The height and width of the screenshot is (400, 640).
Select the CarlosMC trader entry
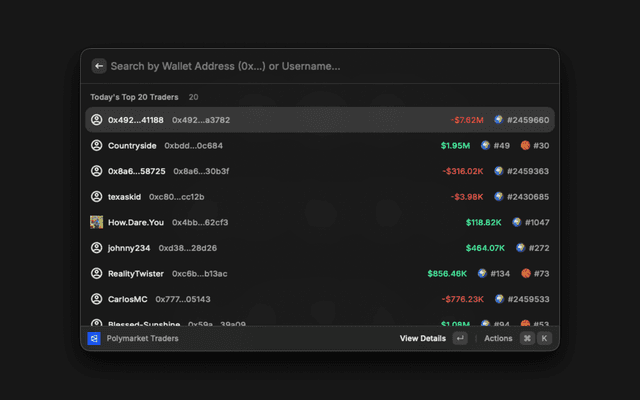pos(319,299)
